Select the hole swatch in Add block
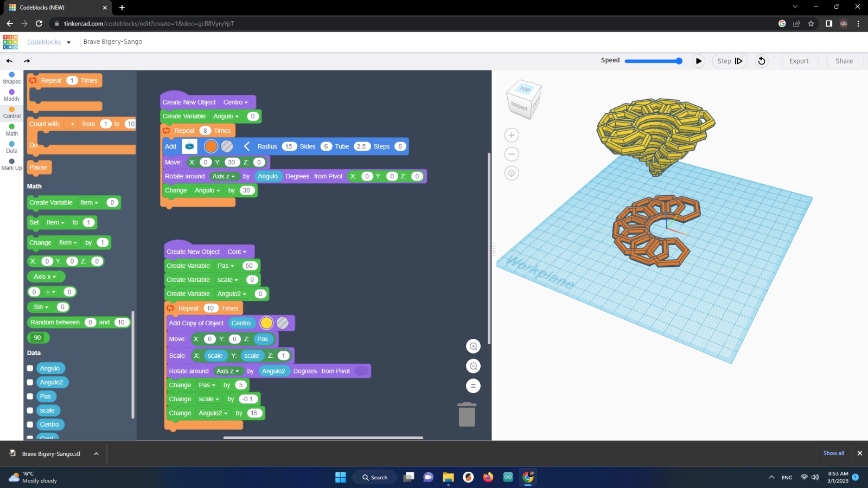The height and width of the screenshot is (488, 868). tap(227, 146)
